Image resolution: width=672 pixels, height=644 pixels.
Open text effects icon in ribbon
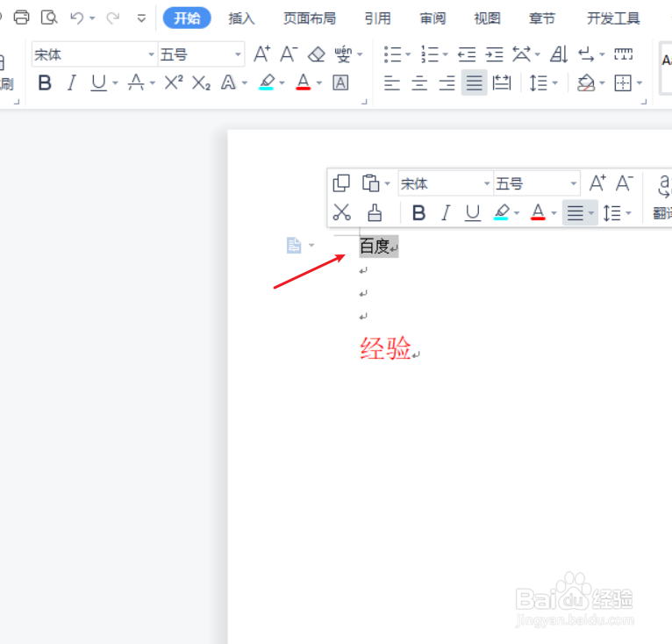click(228, 82)
